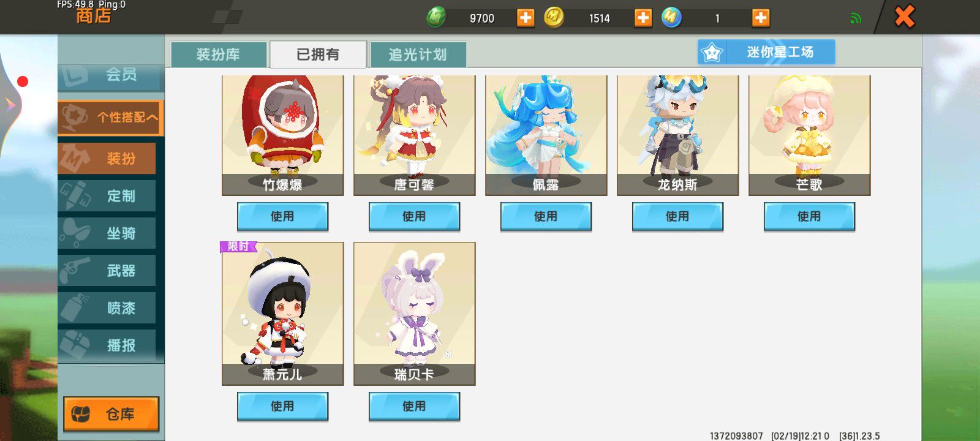Collapse the 个性搭配 category section
Screen dimensions: 980x441
click(111, 117)
